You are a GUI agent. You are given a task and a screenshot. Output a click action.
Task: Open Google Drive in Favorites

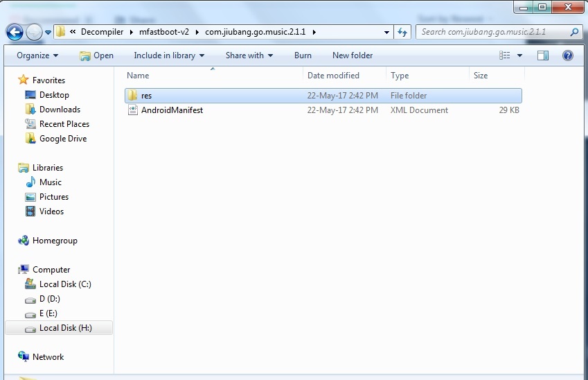63,139
